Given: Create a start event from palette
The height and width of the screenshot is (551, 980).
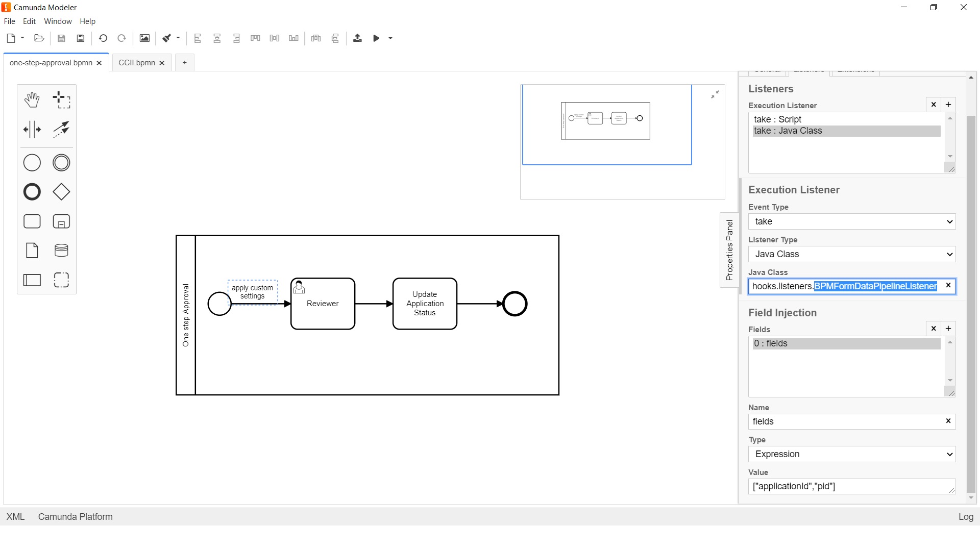Looking at the screenshot, I should (x=32, y=163).
